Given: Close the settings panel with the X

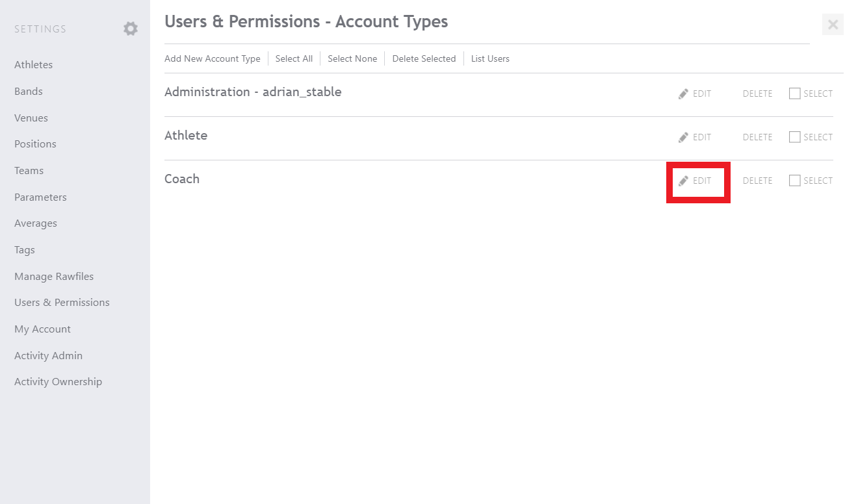Looking at the screenshot, I should [833, 25].
